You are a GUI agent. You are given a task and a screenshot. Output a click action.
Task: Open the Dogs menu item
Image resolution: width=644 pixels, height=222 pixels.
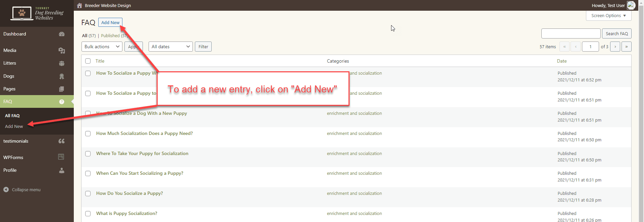(37, 76)
